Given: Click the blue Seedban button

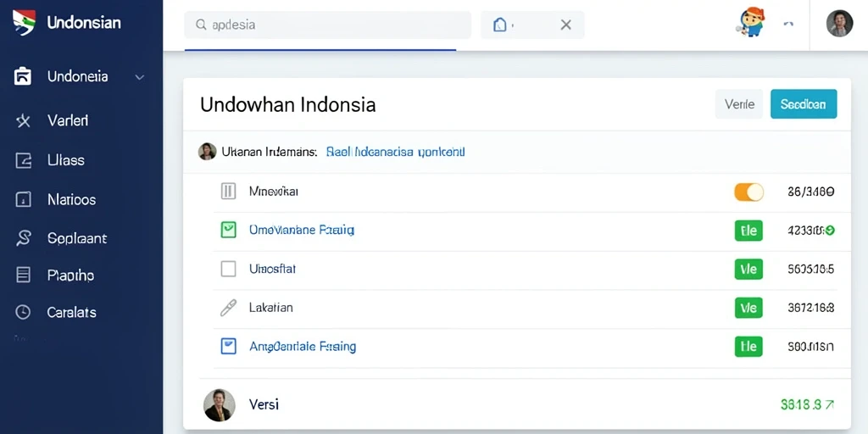Looking at the screenshot, I should 804,104.
